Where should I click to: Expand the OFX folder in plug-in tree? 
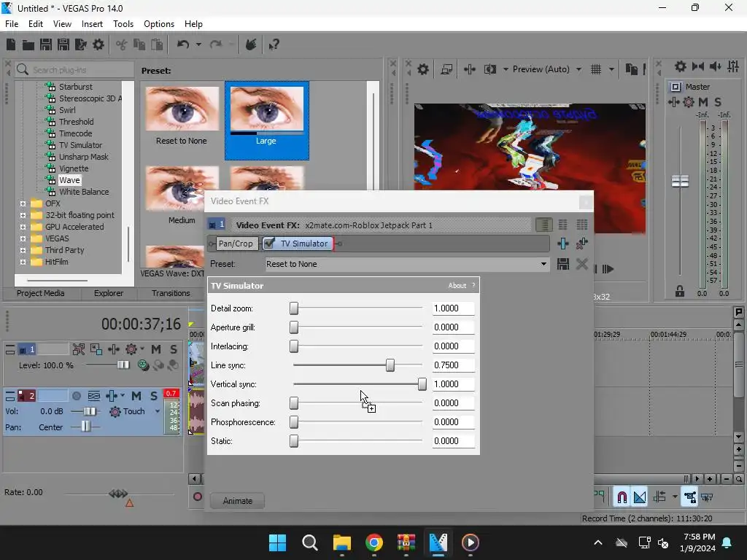[x=23, y=203]
